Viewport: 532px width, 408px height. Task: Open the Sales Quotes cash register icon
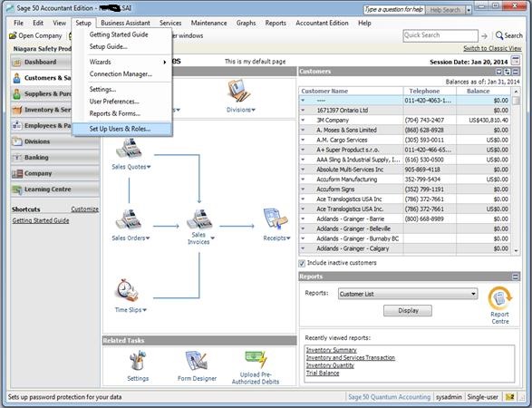(x=129, y=150)
